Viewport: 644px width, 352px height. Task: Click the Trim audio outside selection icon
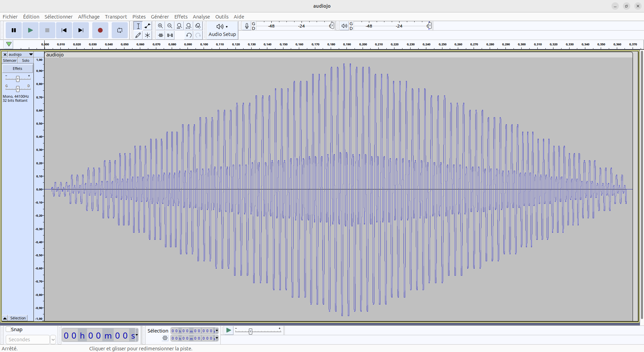(x=161, y=35)
